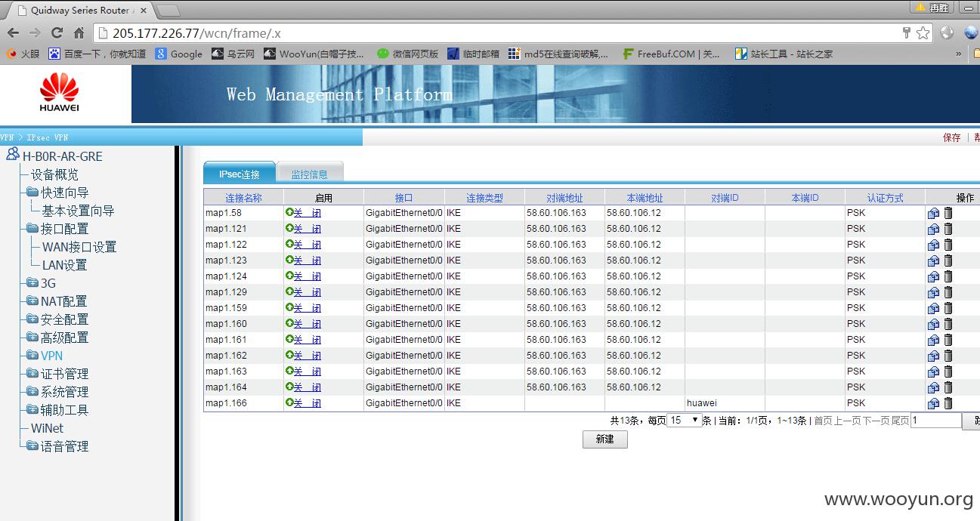Open the Google bookmark
Screen dimensions: 980x521
179,54
